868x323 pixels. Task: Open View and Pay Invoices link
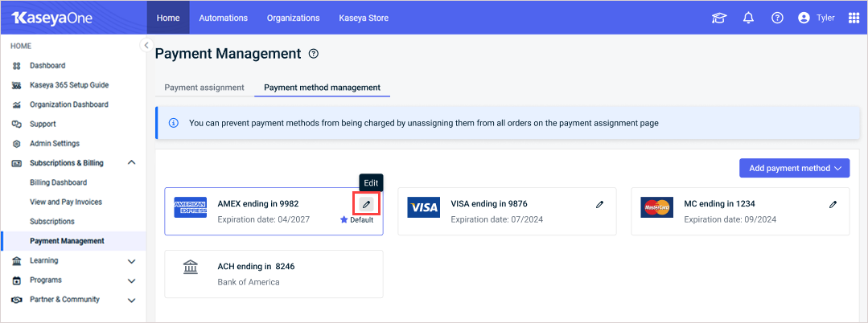[66, 202]
